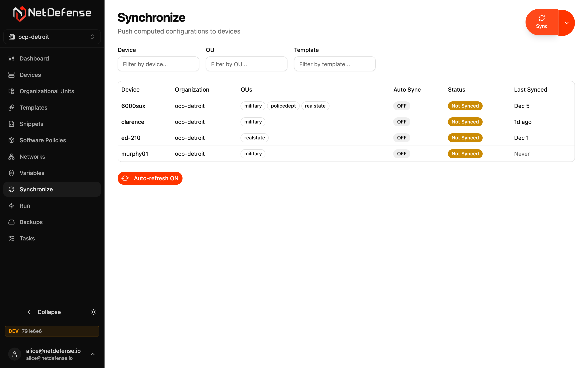The height and width of the screenshot is (368, 588).
Task: Click the military tag in murphy01 row
Action: pos(253,154)
